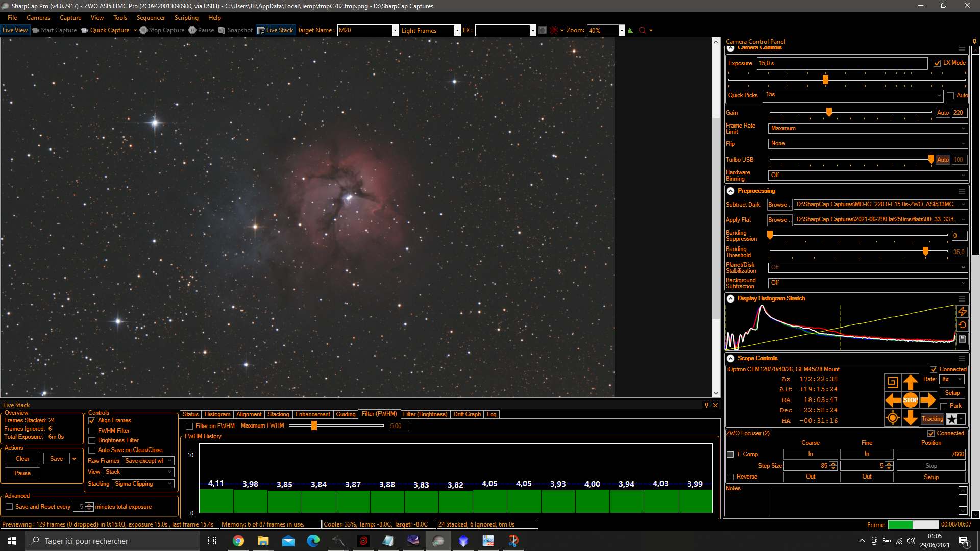Move the mount up with the arrow

pyautogui.click(x=910, y=382)
